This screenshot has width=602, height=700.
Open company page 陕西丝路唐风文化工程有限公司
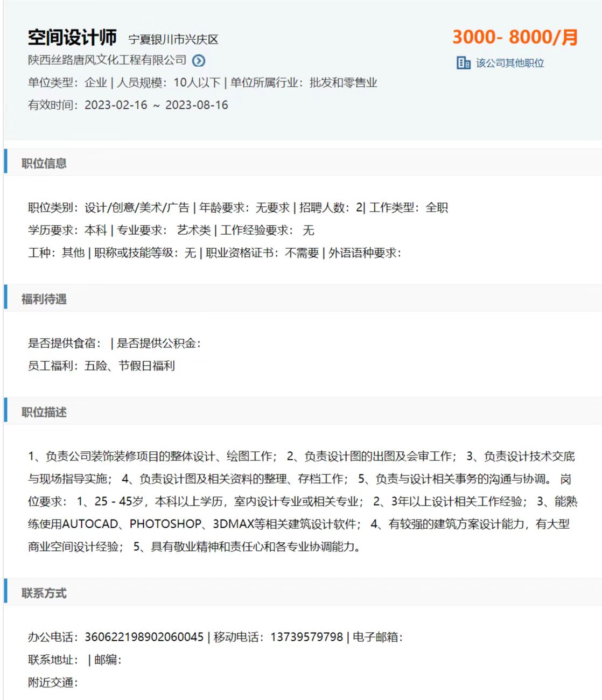click(x=107, y=60)
